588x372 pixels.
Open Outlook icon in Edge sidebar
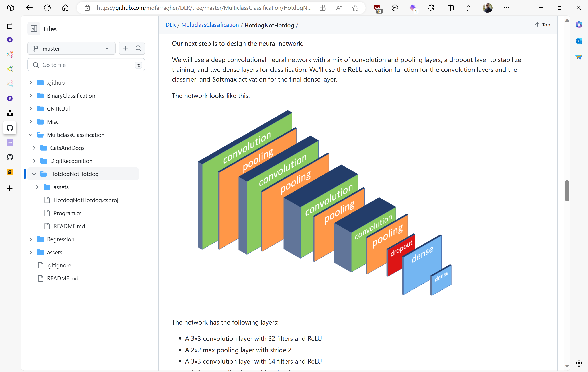(579, 41)
